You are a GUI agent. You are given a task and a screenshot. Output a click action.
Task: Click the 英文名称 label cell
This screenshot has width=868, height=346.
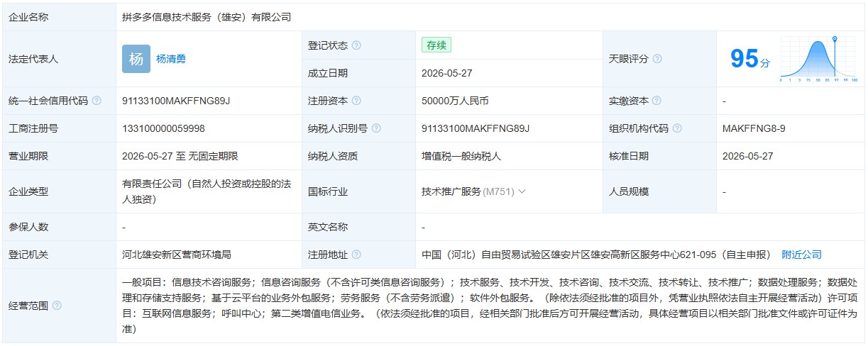[359, 227]
